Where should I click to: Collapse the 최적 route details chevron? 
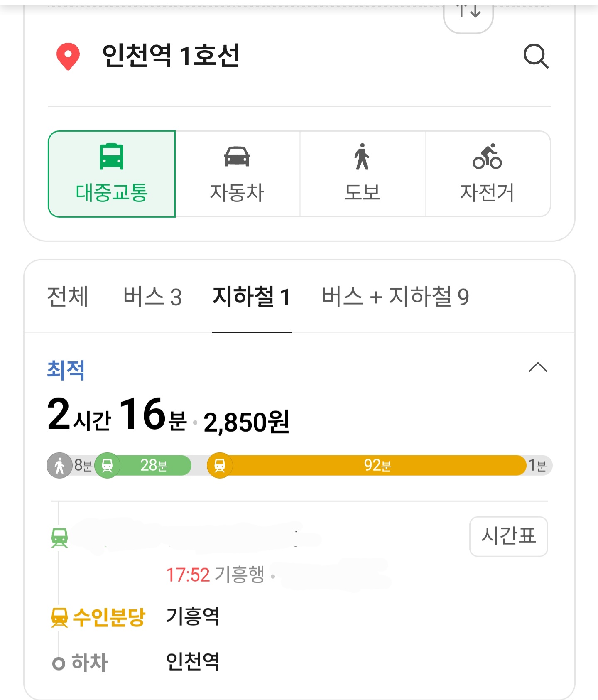pyautogui.click(x=538, y=367)
